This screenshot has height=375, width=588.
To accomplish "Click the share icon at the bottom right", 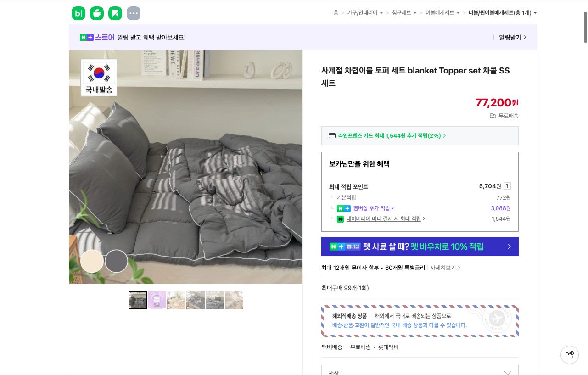I will (x=570, y=354).
